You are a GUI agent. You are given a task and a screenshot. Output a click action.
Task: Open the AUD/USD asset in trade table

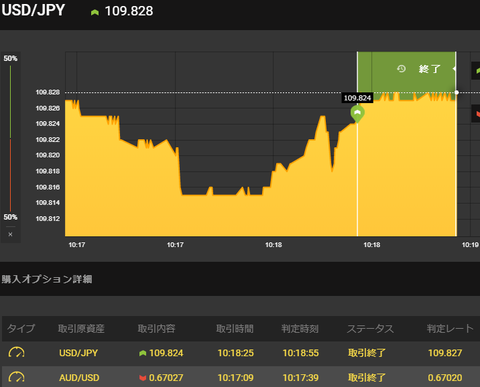point(79,378)
